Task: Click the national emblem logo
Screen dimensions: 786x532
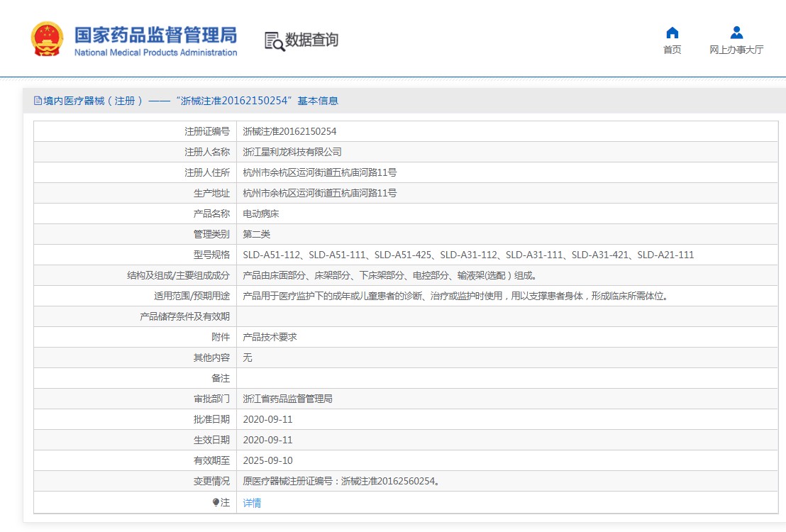Action: tap(47, 39)
